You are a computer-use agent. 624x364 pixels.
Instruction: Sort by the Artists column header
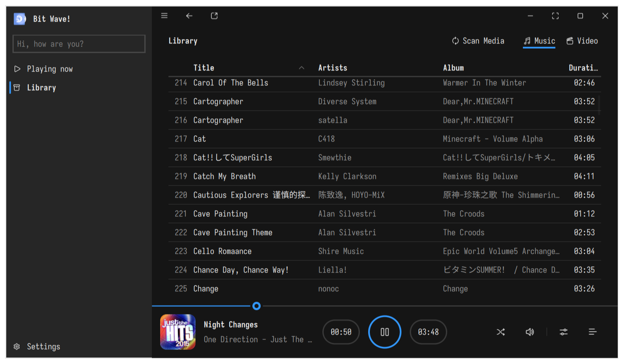(333, 68)
